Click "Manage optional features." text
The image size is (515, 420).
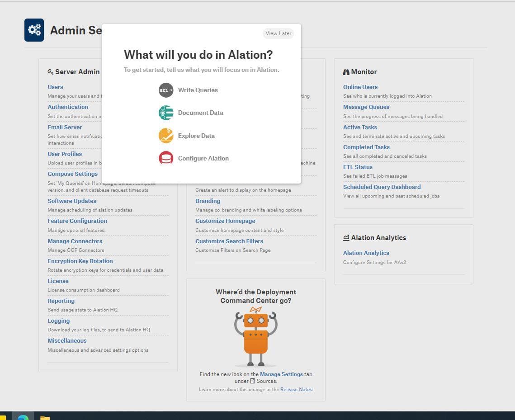76,231
